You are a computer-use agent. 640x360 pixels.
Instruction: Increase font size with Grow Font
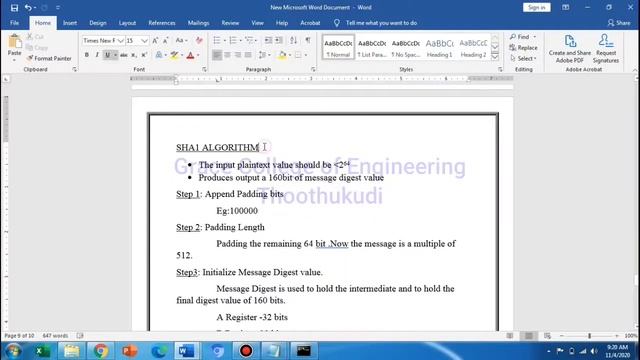pos(155,40)
